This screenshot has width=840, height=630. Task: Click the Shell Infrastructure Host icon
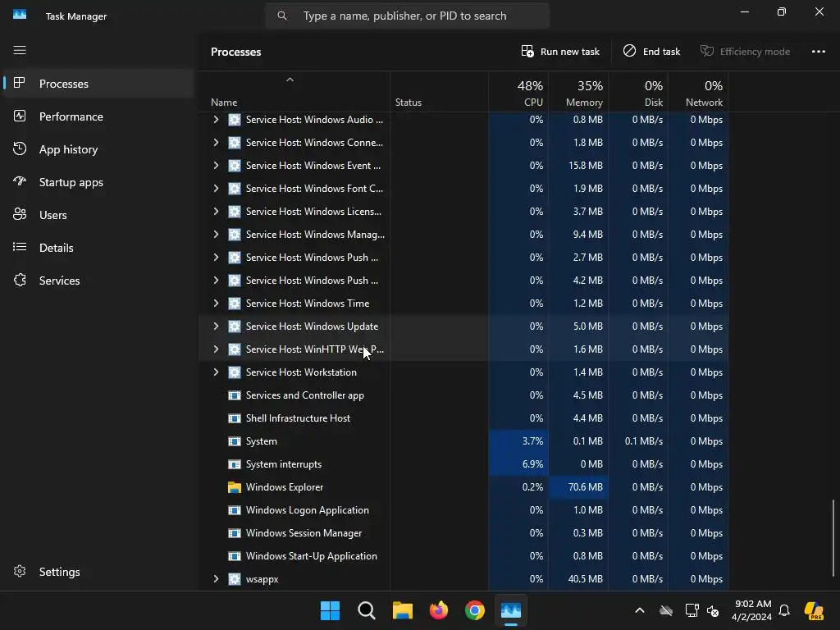click(x=234, y=418)
